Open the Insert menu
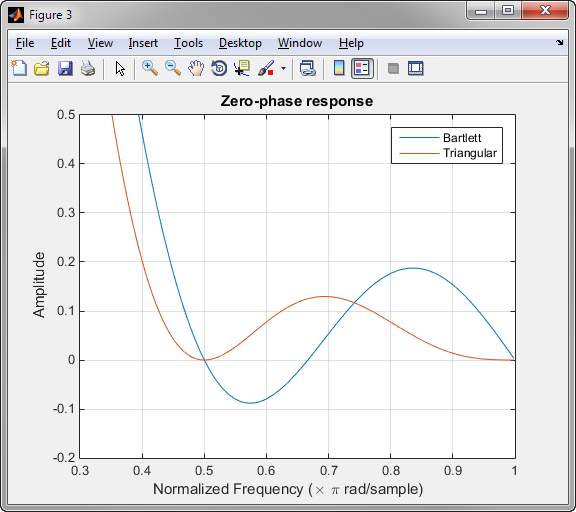The width and height of the screenshot is (576, 512). click(x=143, y=43)
